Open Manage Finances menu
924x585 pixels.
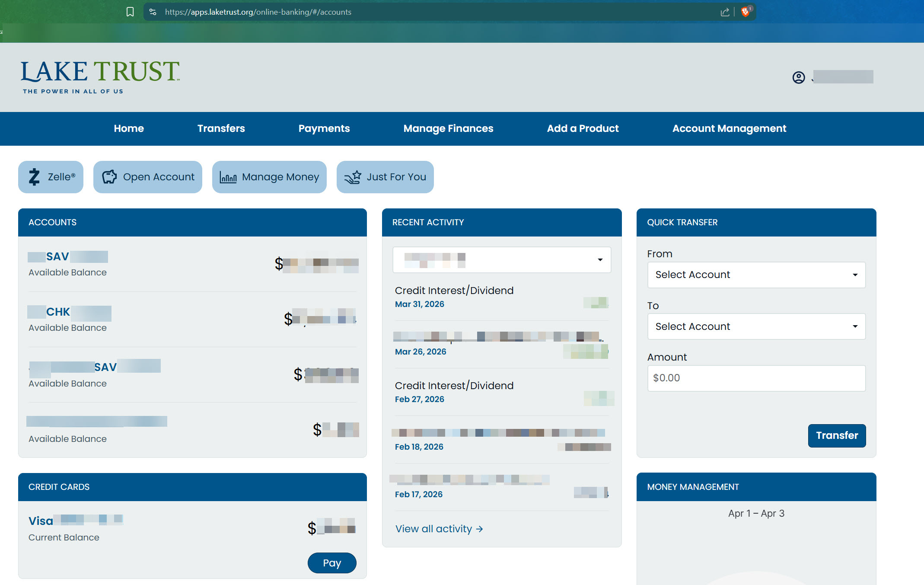(x=448, y=128)
